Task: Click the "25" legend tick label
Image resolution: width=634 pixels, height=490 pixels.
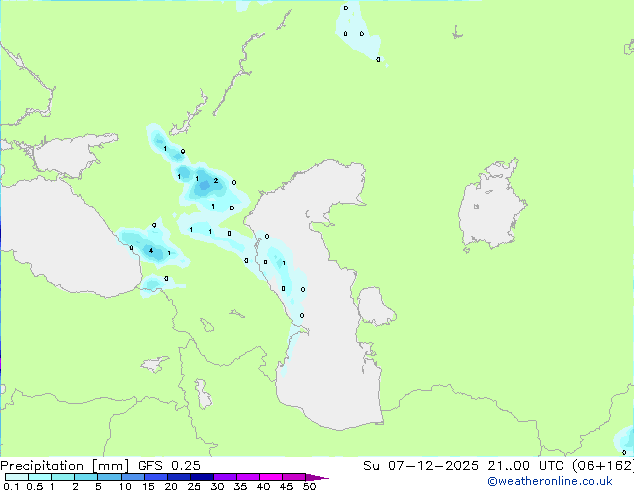Action: 194,486
